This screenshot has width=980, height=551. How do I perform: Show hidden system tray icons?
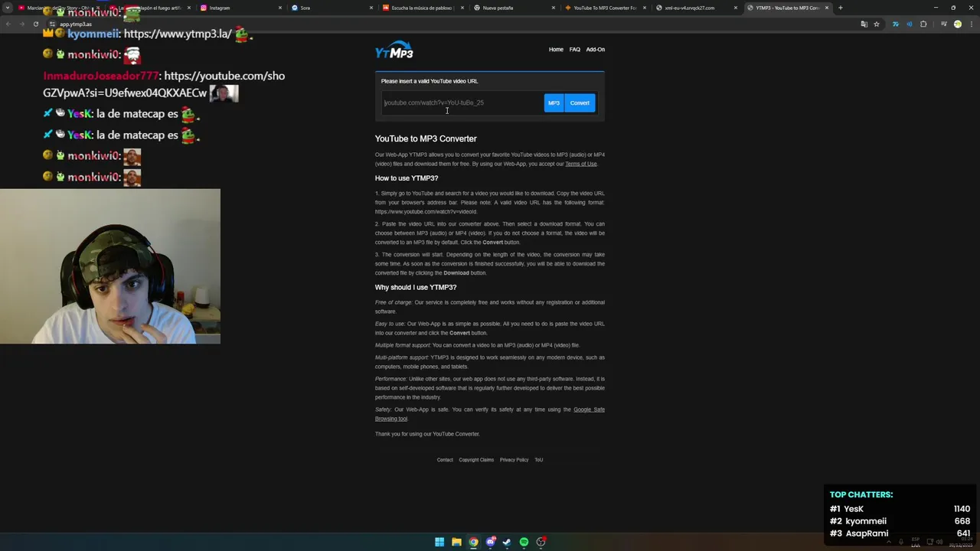point(889,542)
